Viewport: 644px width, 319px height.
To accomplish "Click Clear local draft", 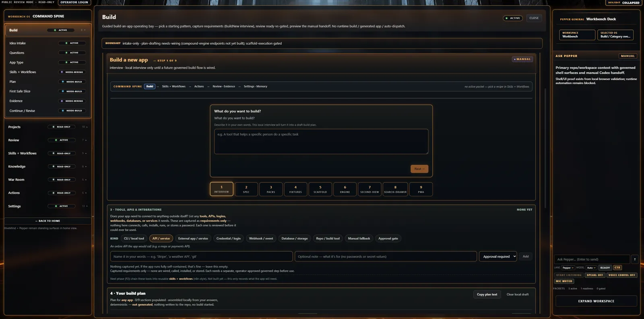I will [518, 294].
